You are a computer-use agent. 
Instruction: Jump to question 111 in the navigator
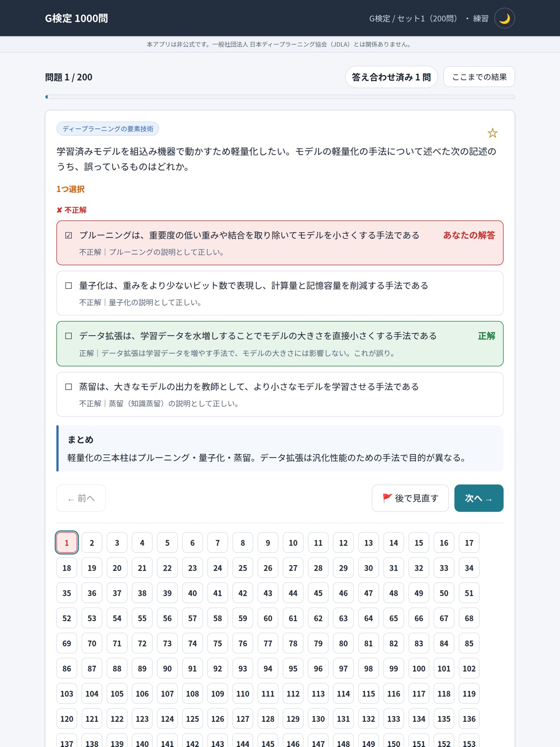pyautogui.click(x=268, y=694)
